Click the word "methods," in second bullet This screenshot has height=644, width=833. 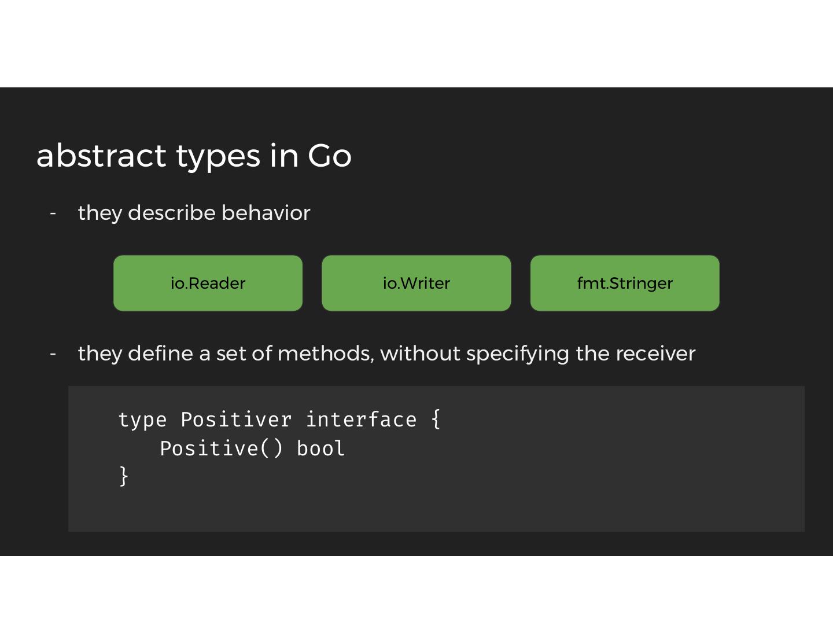coord(326,354)
